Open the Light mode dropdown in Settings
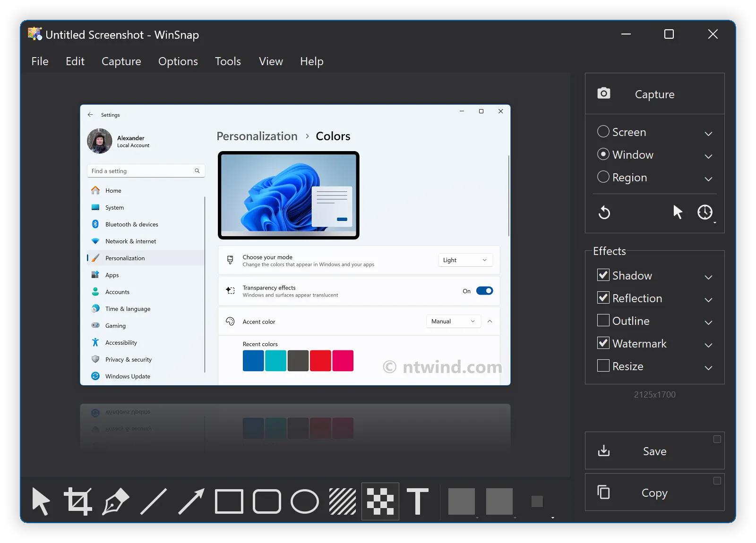756x543 pixels. 465,260
